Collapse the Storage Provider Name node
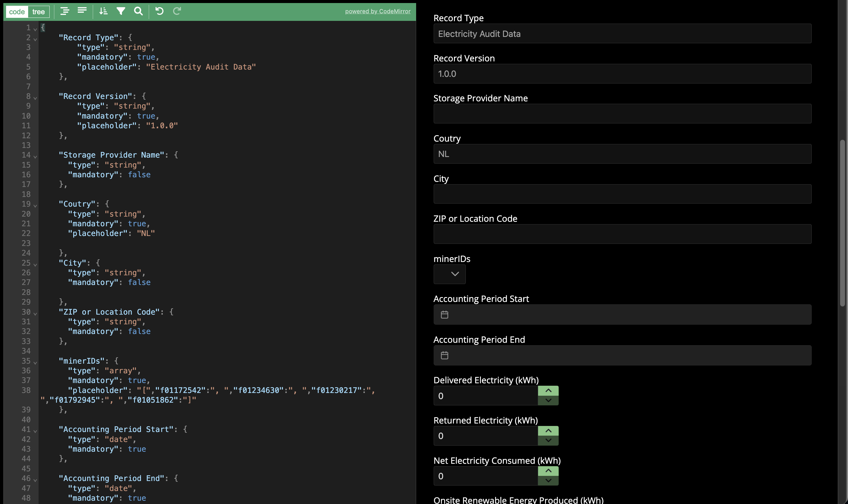This screenshot has width=848, height=504. 35,157
